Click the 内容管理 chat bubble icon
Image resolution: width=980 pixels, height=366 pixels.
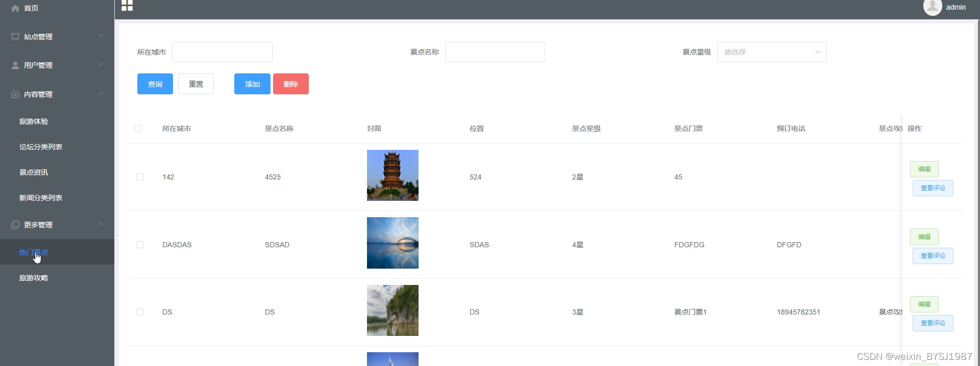point(15,94)
